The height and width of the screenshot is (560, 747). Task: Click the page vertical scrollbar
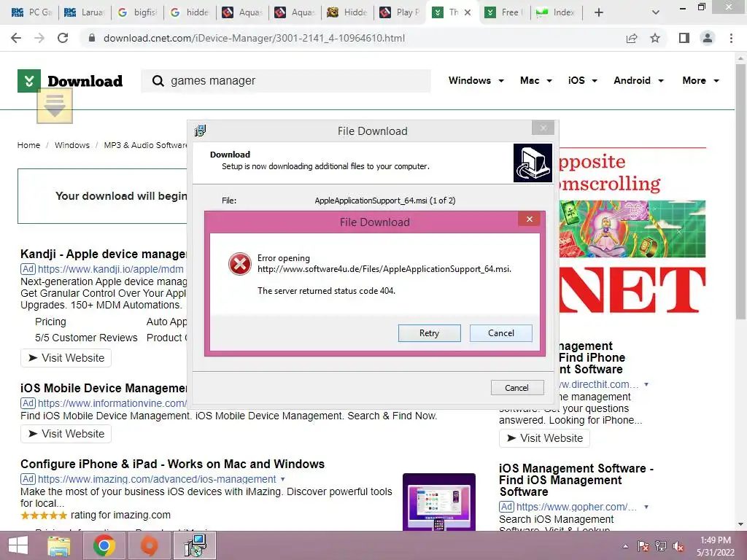[740, 190]
